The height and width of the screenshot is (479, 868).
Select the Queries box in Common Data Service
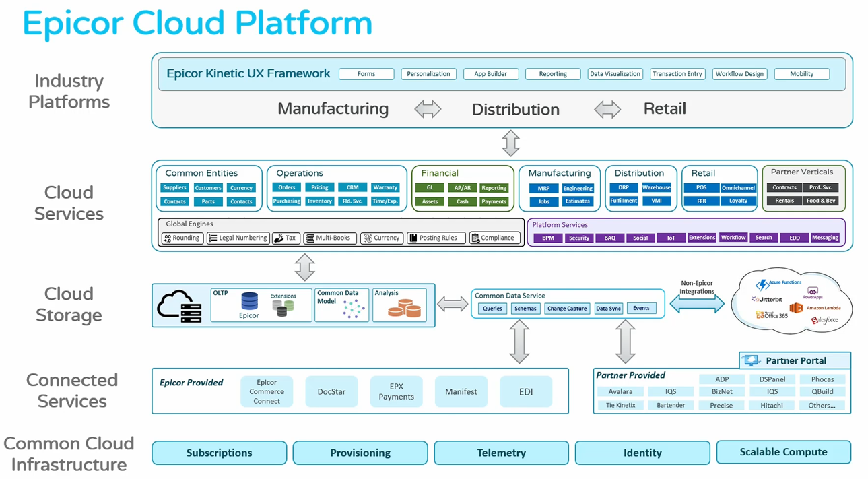[492, 309]
